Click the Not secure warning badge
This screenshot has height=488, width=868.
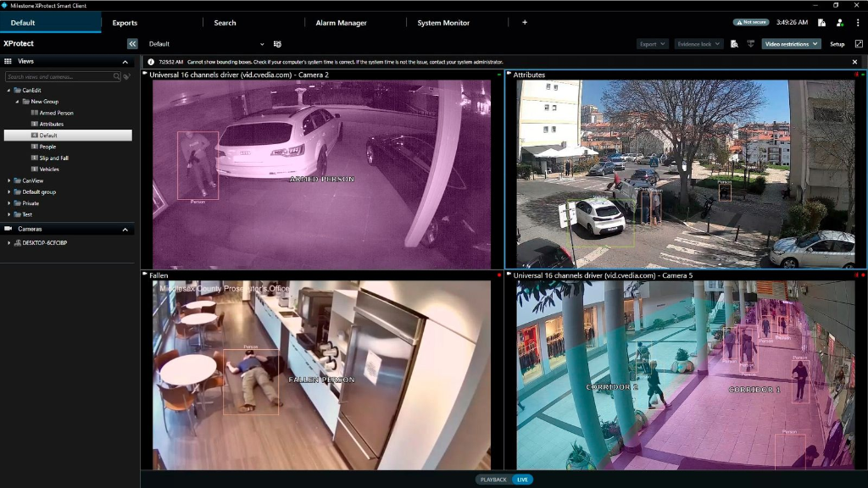pyautogui.click(x=751, y=22)
